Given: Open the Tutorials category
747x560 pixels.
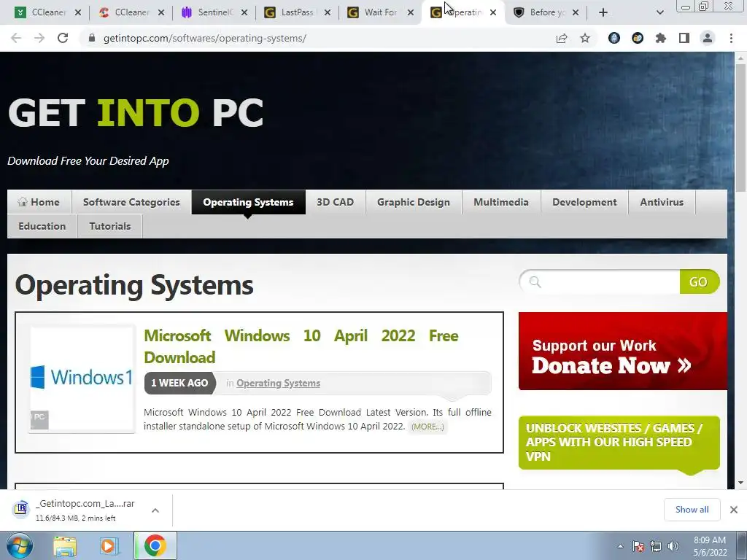Looking at the screenshot, I should click(110, 226).
